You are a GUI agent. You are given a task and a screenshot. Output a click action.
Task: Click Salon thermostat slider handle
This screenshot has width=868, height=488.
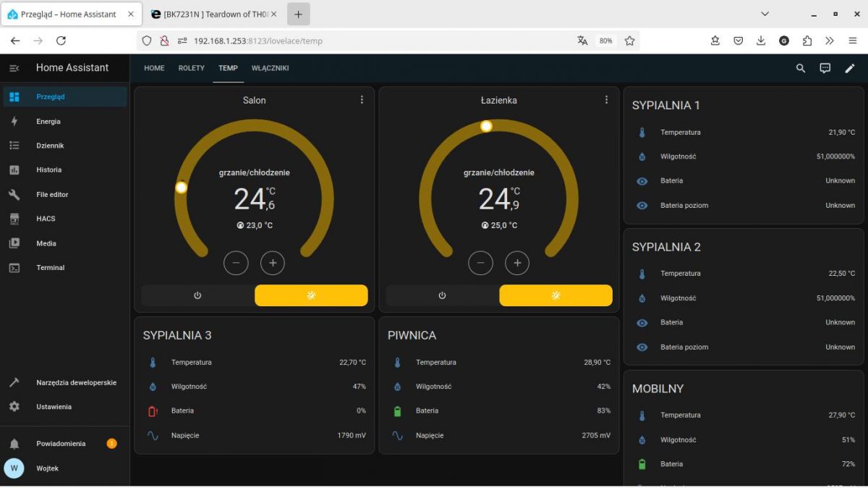(182, 188)
